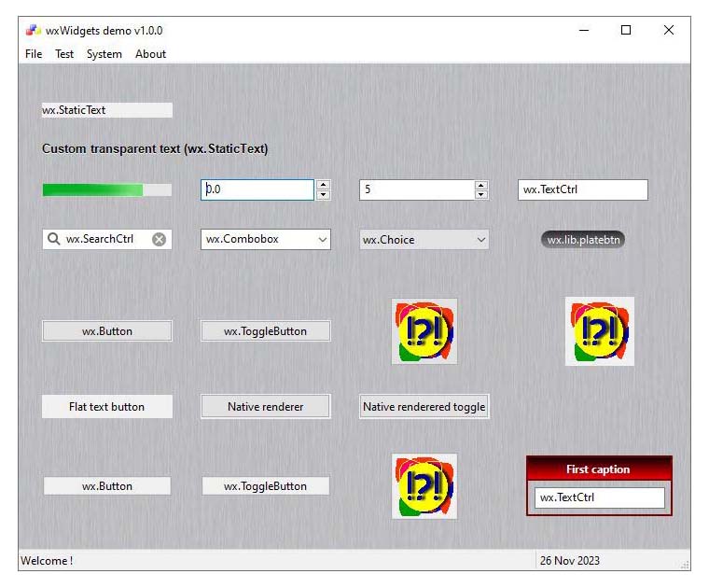Screen dimensions: 709x588
Task: Open the wx.Choice dropdown list
Action: coord(480,240)
